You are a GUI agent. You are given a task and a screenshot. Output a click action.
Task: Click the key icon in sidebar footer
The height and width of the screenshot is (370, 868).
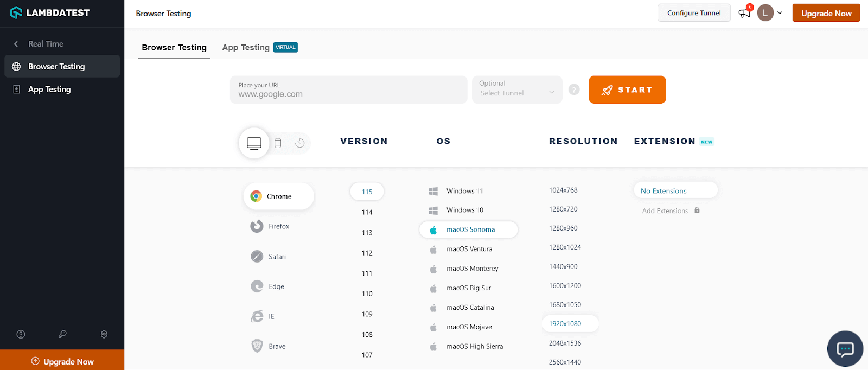click(x=62, y=334)
